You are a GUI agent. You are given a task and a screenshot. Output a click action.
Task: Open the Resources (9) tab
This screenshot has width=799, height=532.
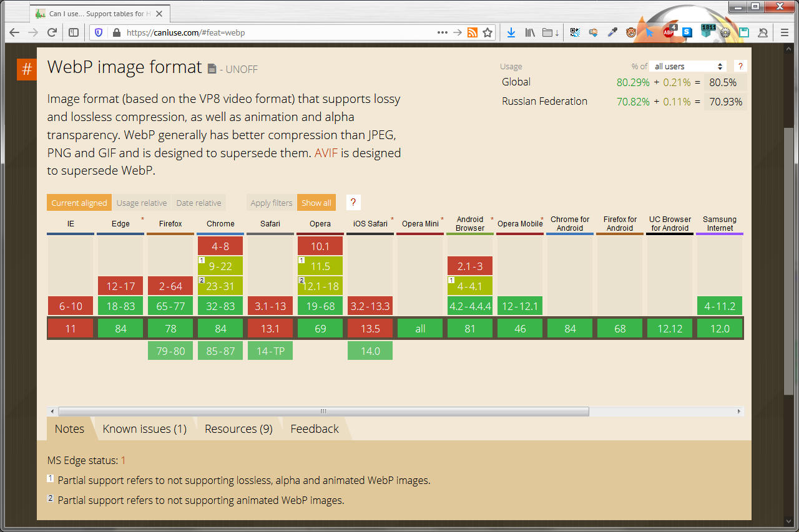click(238, 428)
